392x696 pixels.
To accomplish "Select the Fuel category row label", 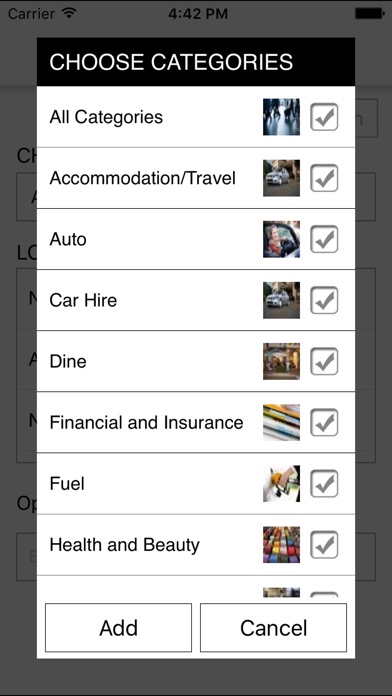I will [x=67, y=483].
